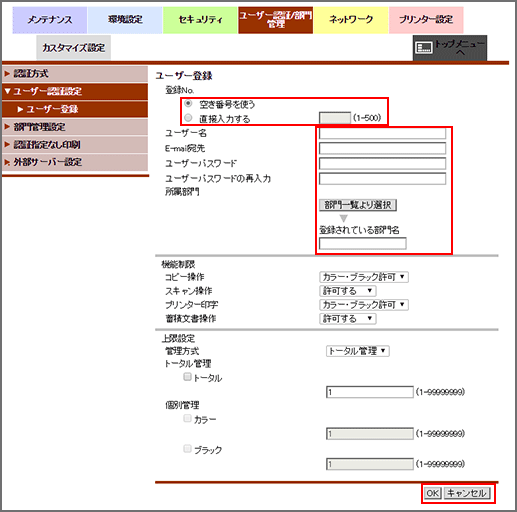Viewport: 517px width, 512px height.
Task: Collapse the ユーザー認証設定 sidebar section
Action: pos(75,91)
